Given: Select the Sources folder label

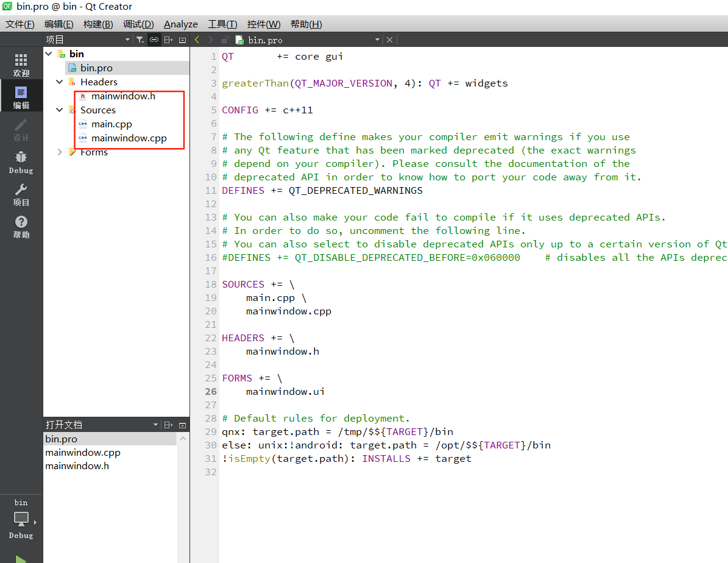Looking at the screenshot, I should 98,110.
